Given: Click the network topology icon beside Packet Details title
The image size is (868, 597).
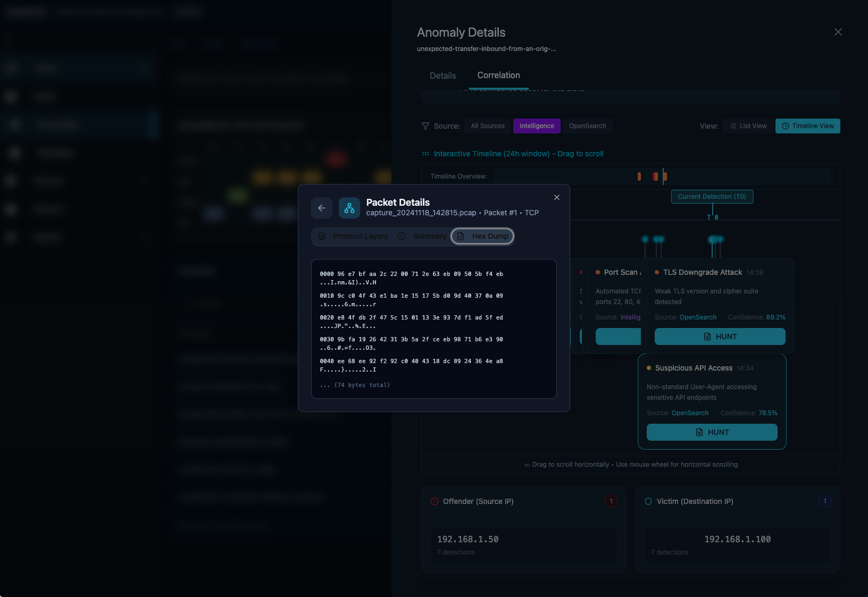Looking at the screenshot, I should [349, 208].
